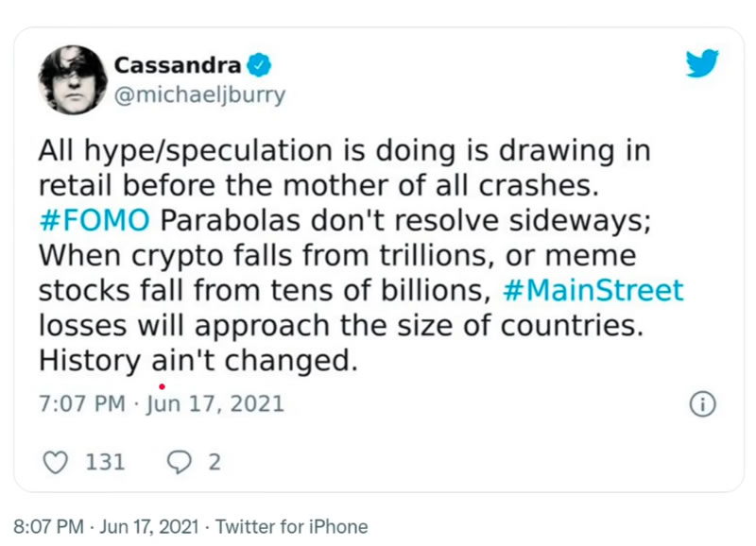This screenshot has height=546, width=756.
Task: Open the tweet info circle icon
Action: [x=702, y=404]
